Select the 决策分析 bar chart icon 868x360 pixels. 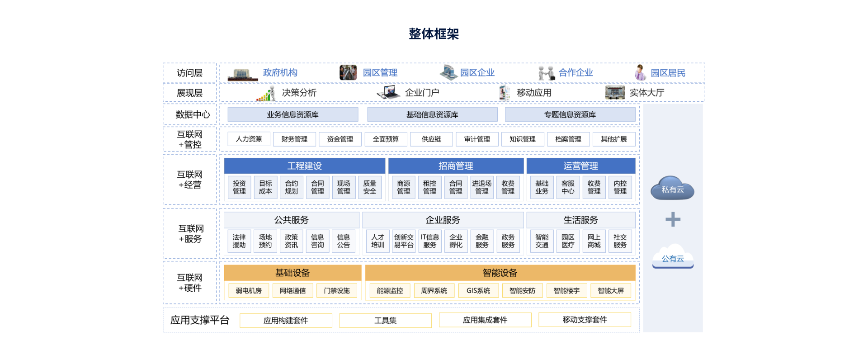coord(266,94)
